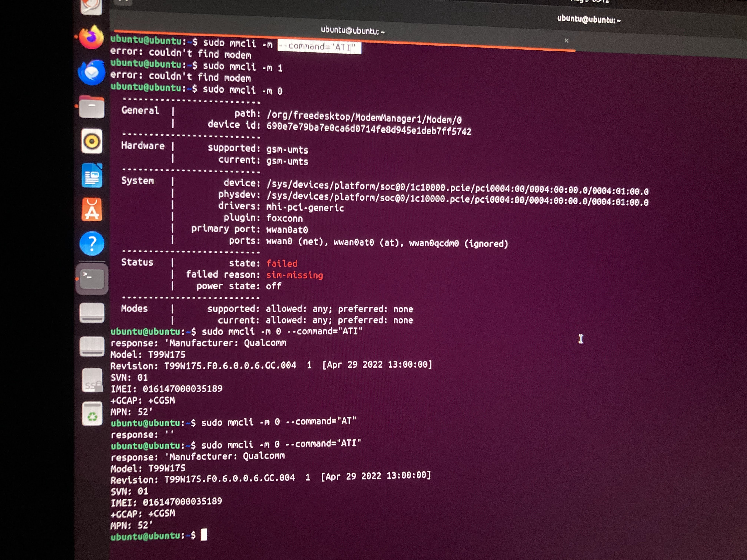747x560 pixels.
Task: Focus the Terminal dock icon
Action: click(x=92, y=279)
